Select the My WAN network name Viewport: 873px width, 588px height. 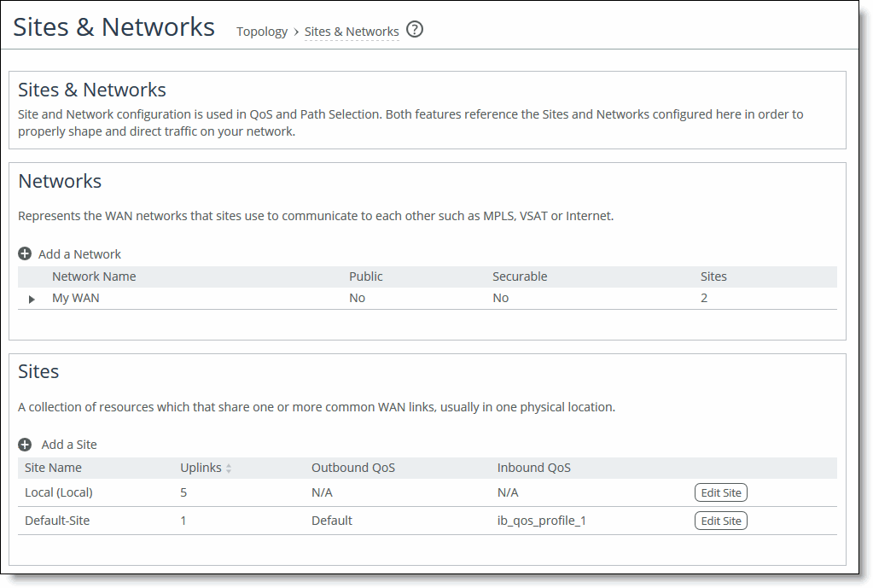[x=76, y=298]
